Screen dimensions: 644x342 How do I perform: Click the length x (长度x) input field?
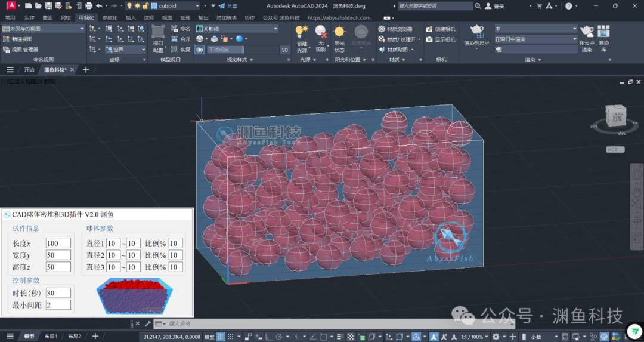tap(58, 243)
